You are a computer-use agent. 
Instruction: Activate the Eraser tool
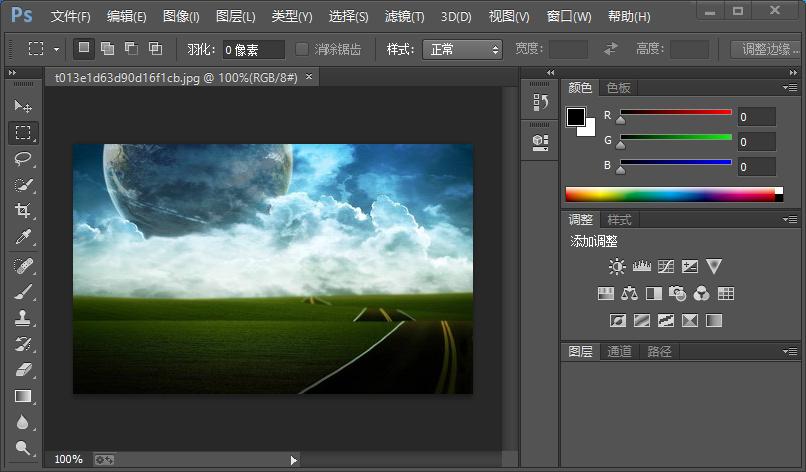(x=23, y=370)
